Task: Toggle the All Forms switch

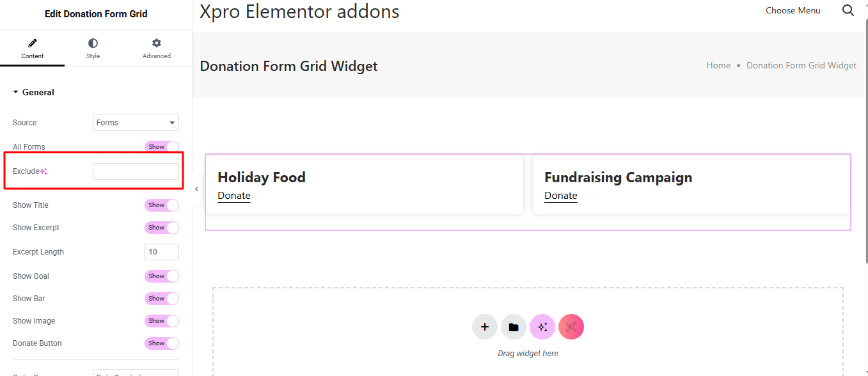Action: pyautogui.click(x=162, y=147)
